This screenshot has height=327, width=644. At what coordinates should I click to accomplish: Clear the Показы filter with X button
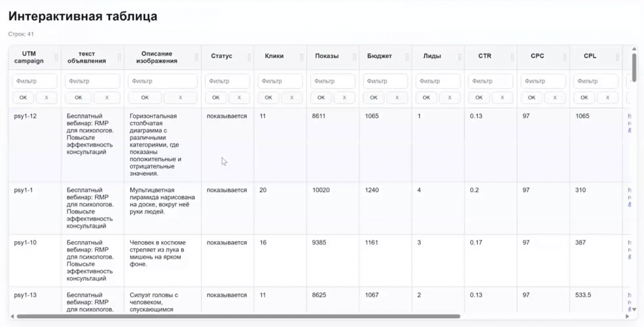point(344,98)
